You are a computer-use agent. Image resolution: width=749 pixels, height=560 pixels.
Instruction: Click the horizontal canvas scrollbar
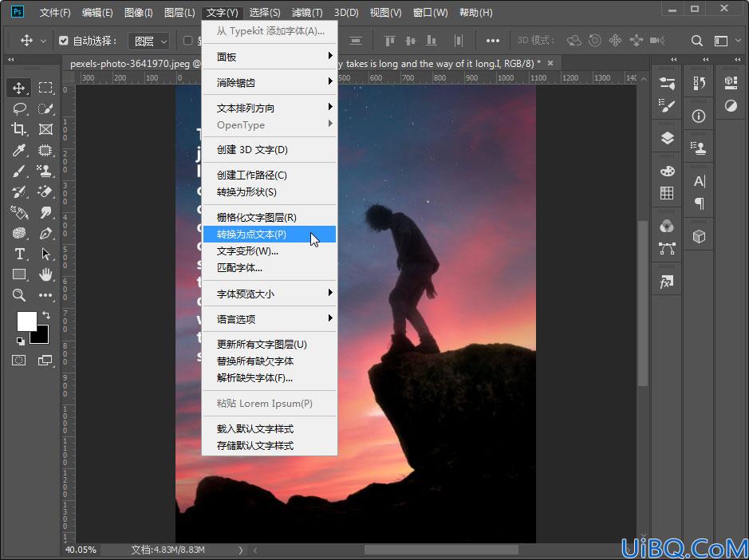pos(441,550)
